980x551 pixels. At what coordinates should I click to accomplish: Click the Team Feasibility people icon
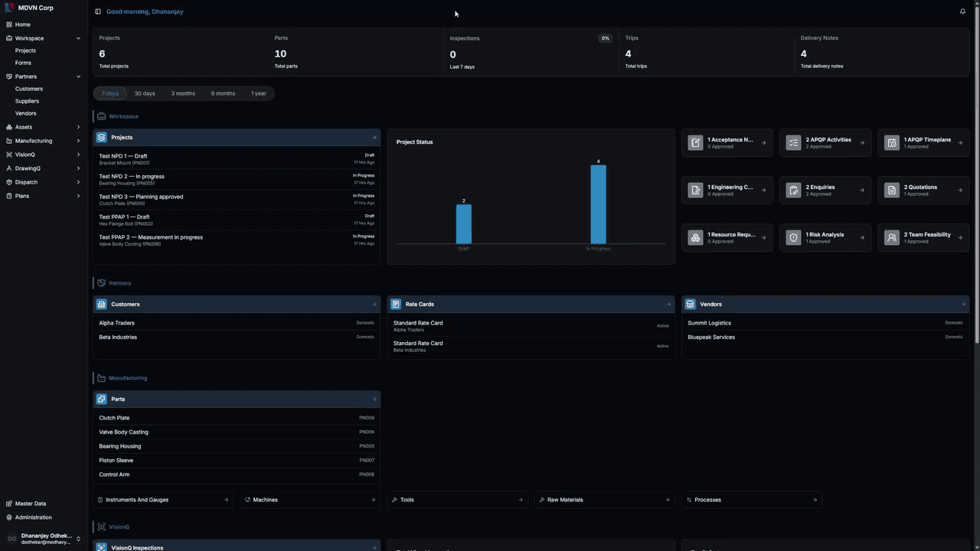891,238
